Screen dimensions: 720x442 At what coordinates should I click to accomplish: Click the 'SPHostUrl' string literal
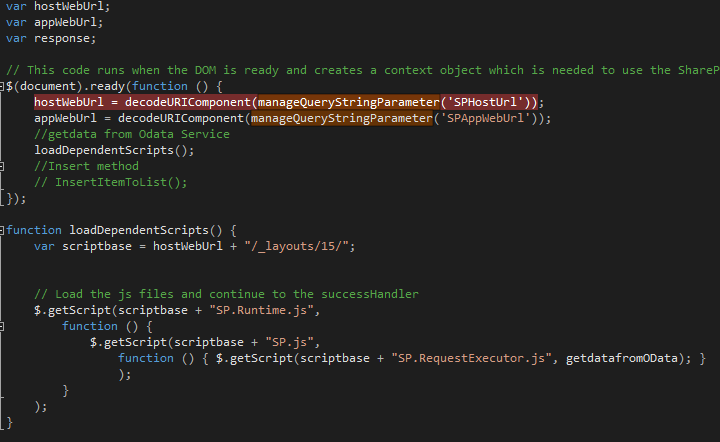[489, 102]
